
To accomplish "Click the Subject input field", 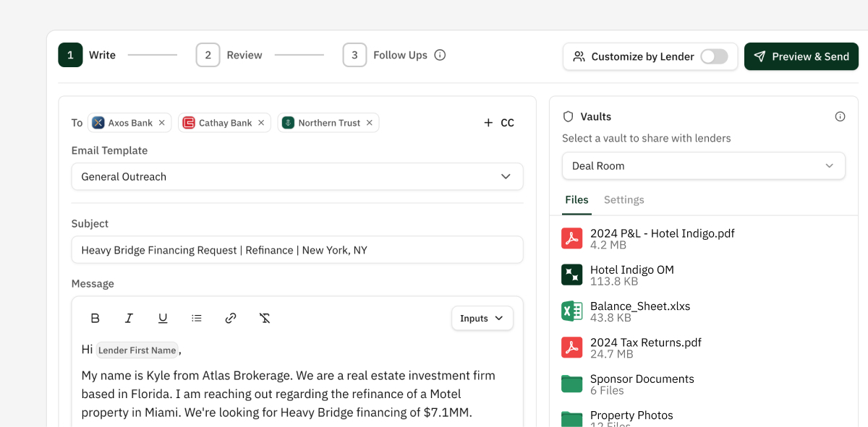I will [x=297, y=250].
